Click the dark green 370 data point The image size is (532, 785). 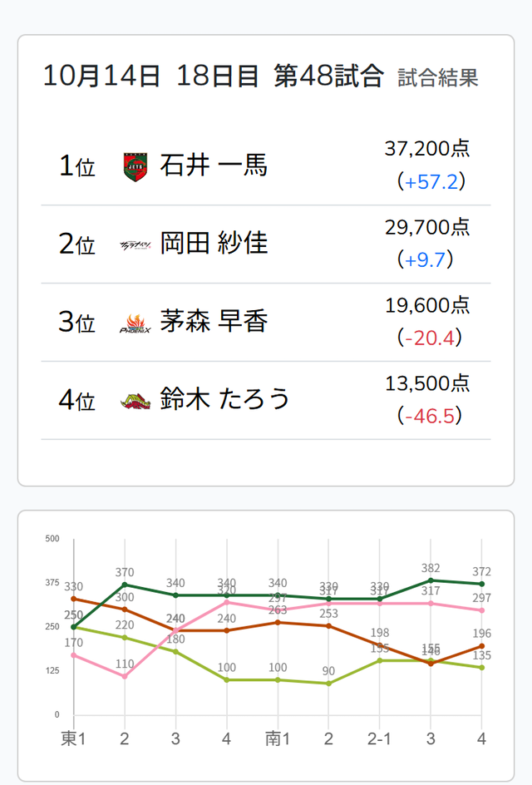click(x=125, y=585)
